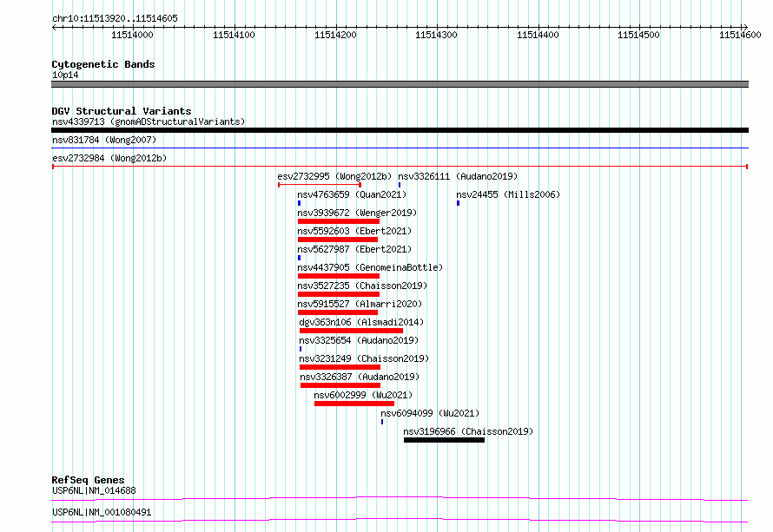The image size is (773, 532).
Task: Click the red bar under nsv3527235
Action: (x=339, y=294)
